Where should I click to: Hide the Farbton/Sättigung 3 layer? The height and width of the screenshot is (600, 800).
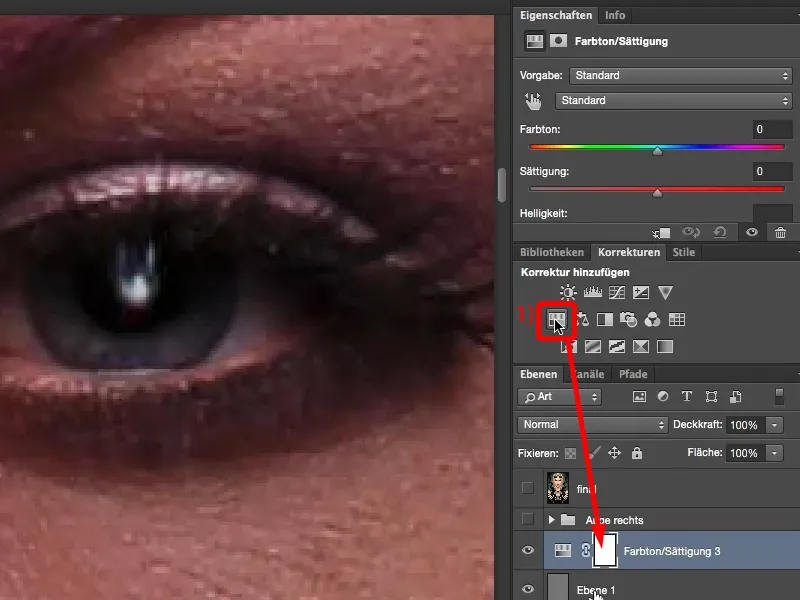[528, 550]
